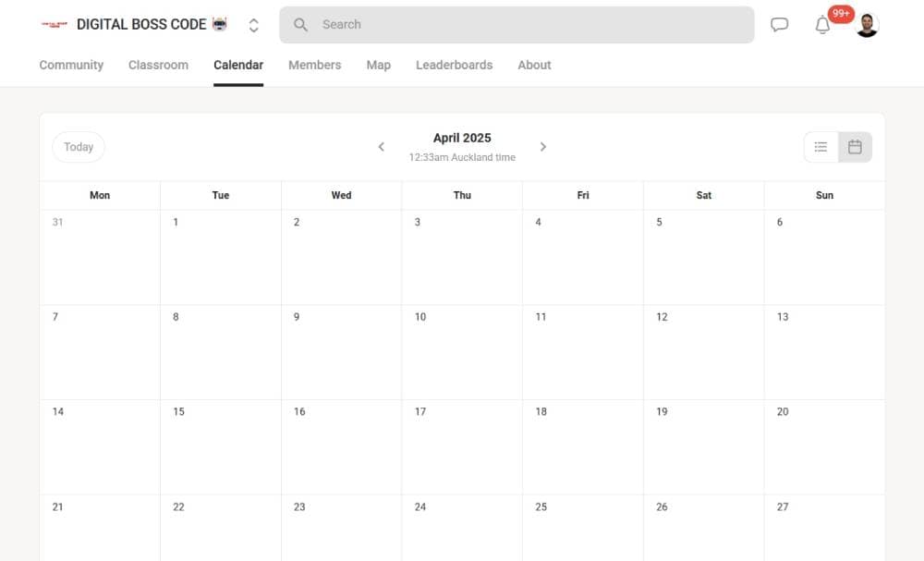Open the chat messages icon
This screenshot has width=924, height=561.
pyautogui.click(x=779, y=25)
